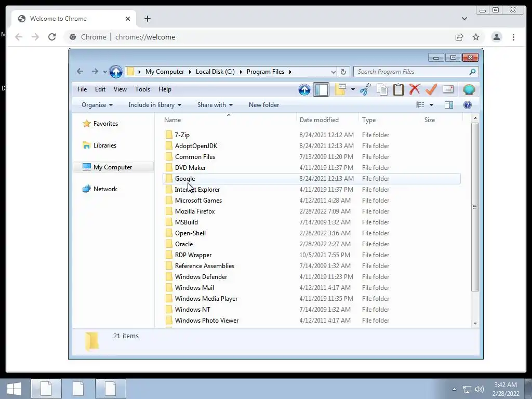Click the 7-Zip folder icon
532x399 pixels.
[169, 135]
